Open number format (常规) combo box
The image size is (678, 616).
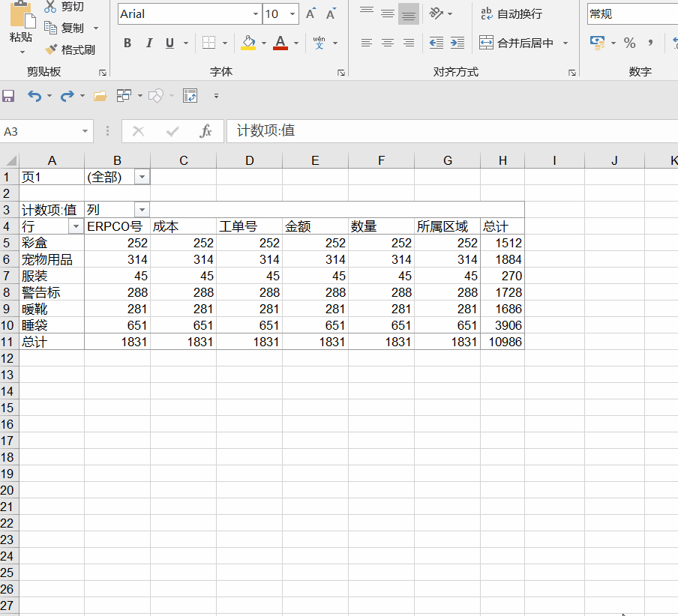click(x=632, y=13)
